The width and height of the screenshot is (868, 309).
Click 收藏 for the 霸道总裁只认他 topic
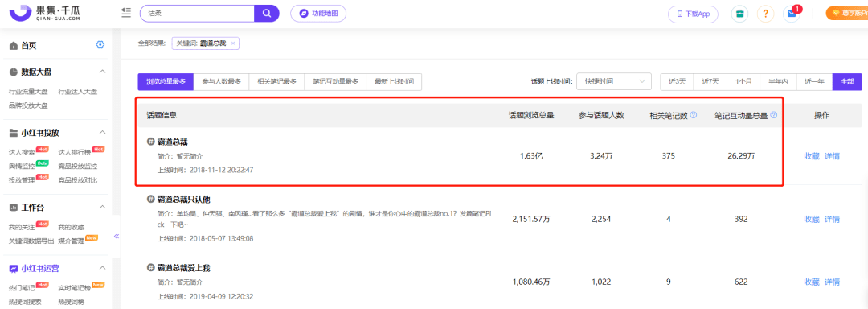click(x=812, y=220)
